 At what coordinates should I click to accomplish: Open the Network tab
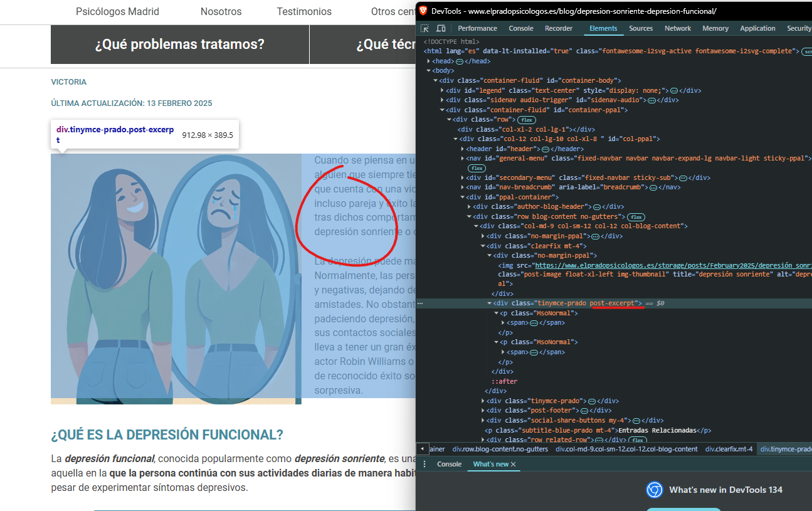coord(678,28)
